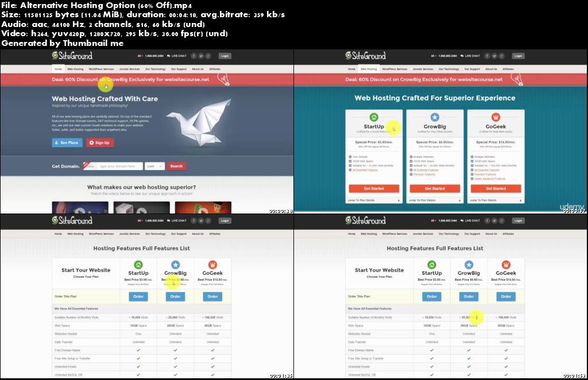Click GoGeek crown icon in bottom-left features table
The height and width of the screenshot is (380, 588).
[x=212, y=265]
